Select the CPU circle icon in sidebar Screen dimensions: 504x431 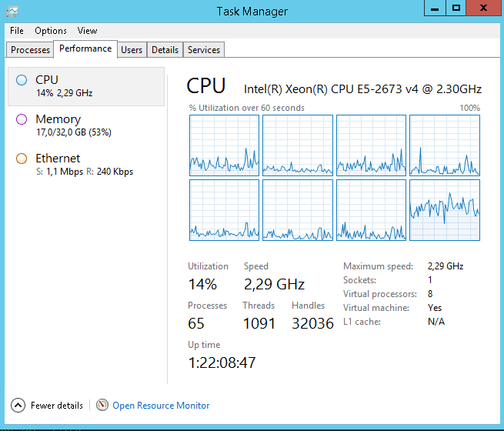coord(22,79)
